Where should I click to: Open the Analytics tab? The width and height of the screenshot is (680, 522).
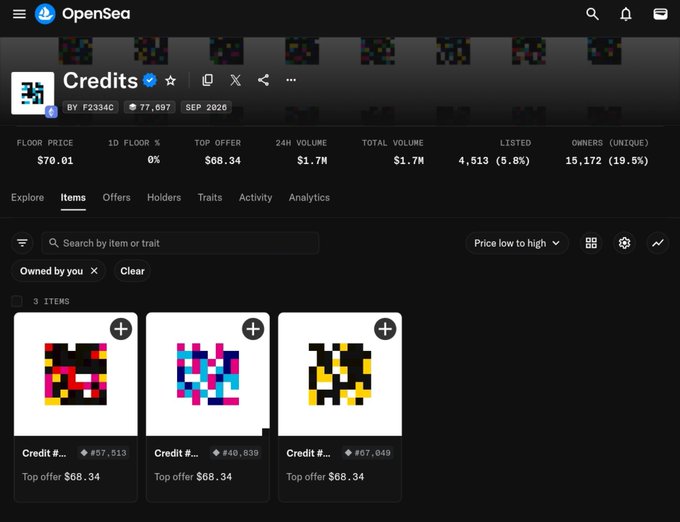[x=309, y=198]
